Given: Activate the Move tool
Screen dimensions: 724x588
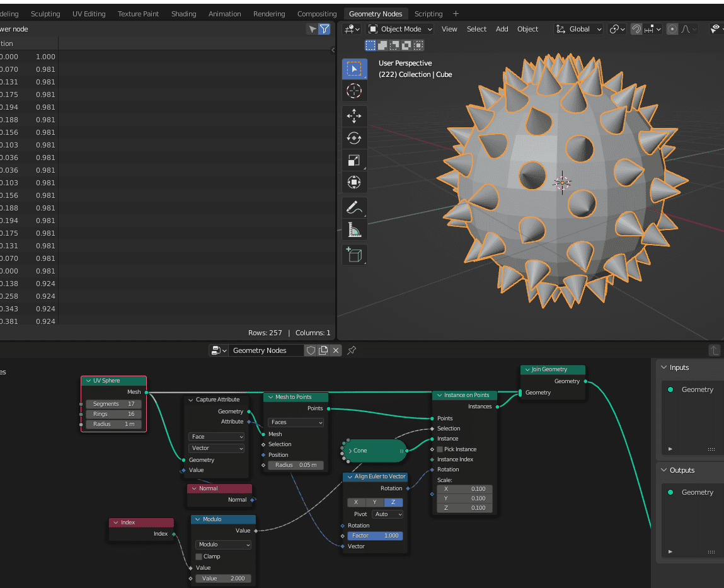Looking at the screenshot, I should [x=354, y=116].
